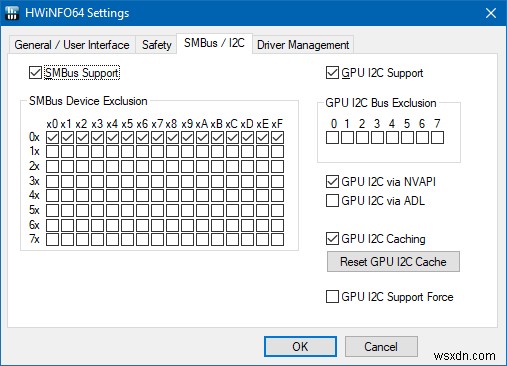Exclude GPU I2C bus 0 checkbox

[332, 137]
